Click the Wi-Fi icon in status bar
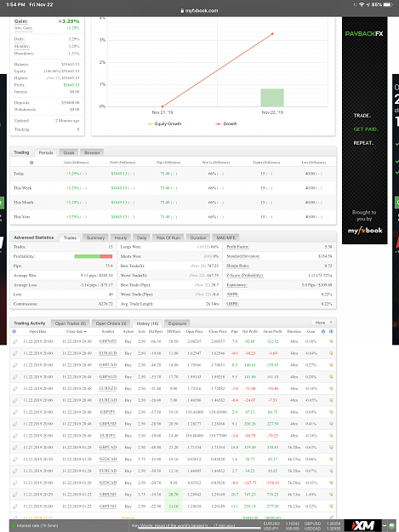399x532 pixels. tap(362, 4)
